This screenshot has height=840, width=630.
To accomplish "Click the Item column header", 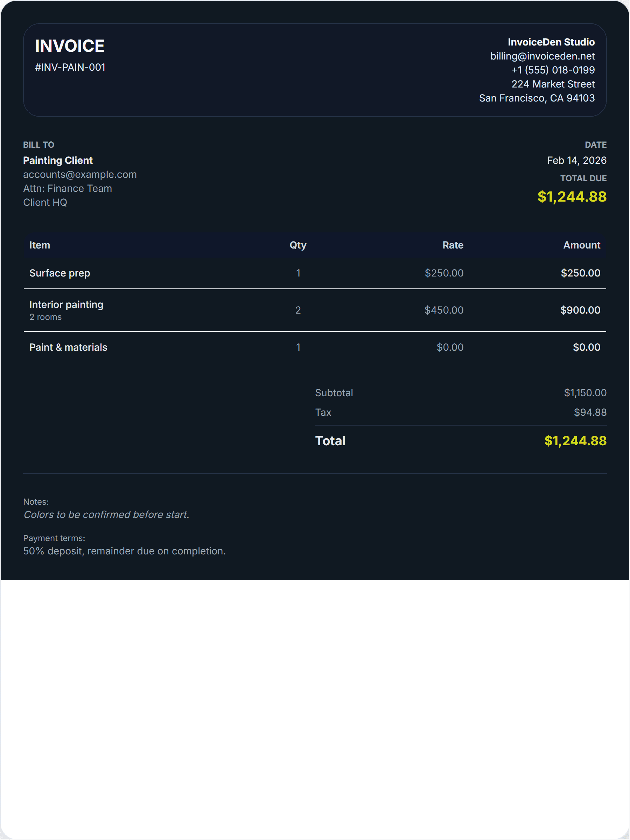I will (x=40, y=245).
